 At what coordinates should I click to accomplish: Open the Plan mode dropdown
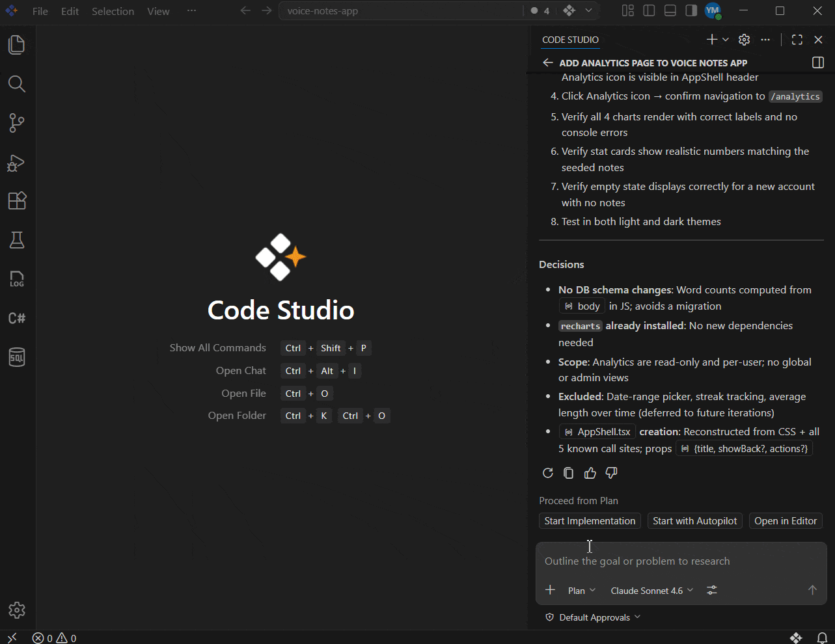point(582,591)
